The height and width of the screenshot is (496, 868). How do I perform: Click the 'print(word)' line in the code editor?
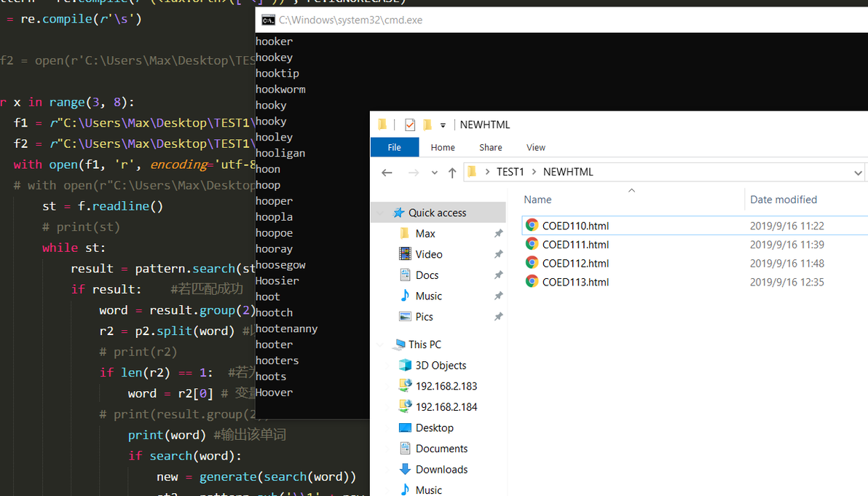click(167, 435)
